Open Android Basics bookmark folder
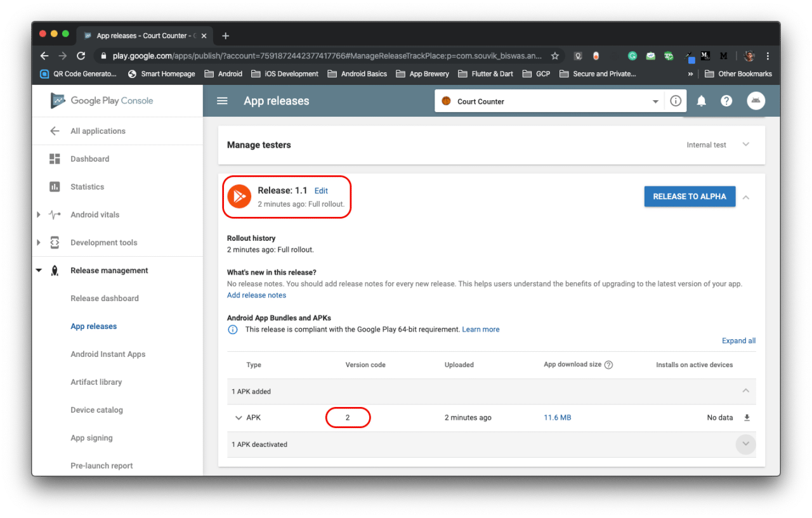The width and height of the screenshot is (812, 518). click(x=357, y=74)
